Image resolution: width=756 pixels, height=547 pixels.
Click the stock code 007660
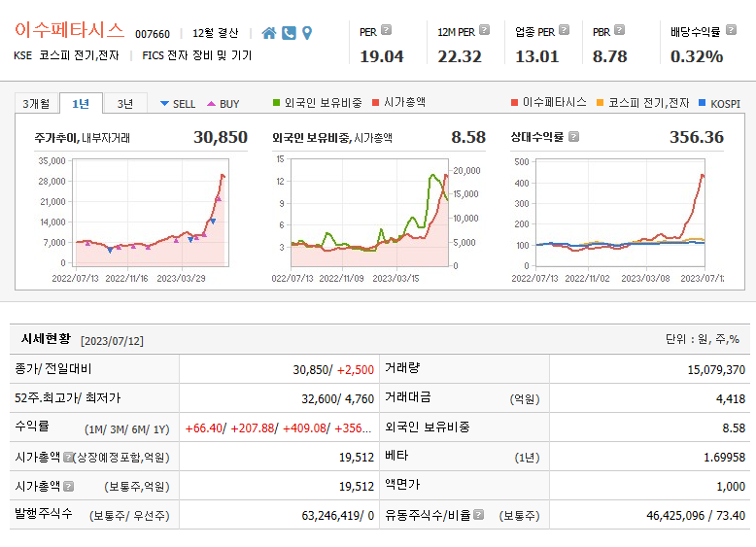153,34
